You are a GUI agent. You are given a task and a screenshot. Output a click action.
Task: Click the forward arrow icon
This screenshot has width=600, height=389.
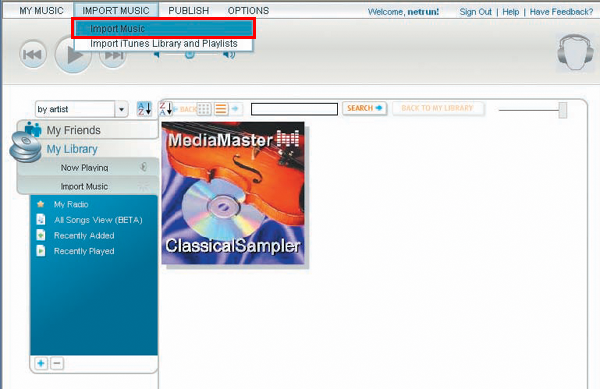pyautogui.click(x=235, y=109)
